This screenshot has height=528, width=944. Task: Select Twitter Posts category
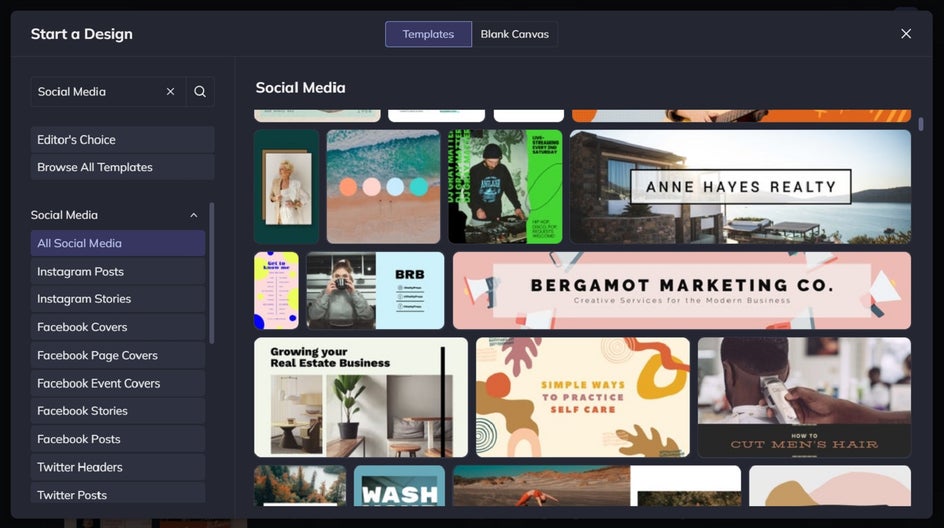coord(118,494)
